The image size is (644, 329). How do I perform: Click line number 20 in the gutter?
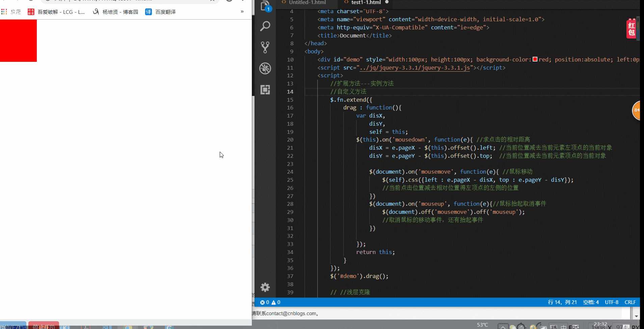pos(290,140)
